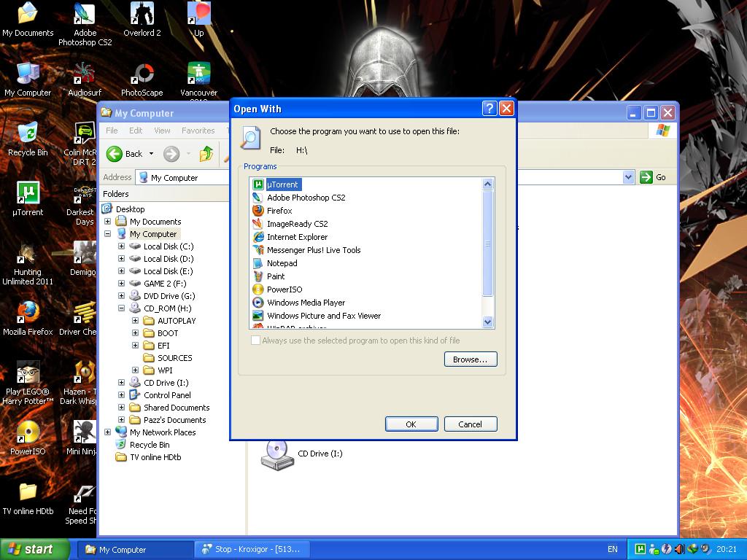Expand the AUTOPLAY folder node
747x560 pixels.
pos(135,321)
